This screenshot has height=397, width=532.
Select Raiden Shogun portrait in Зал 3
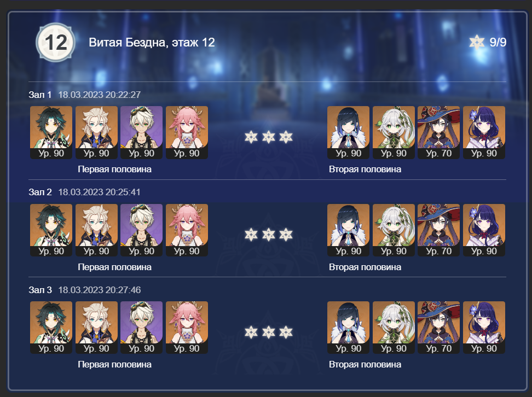(484, 328)
